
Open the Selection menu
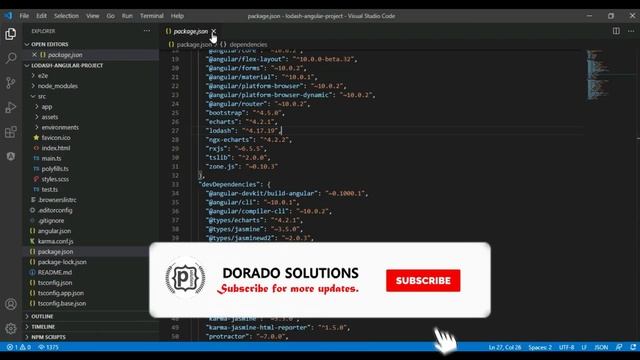click(x=67, y=16)
